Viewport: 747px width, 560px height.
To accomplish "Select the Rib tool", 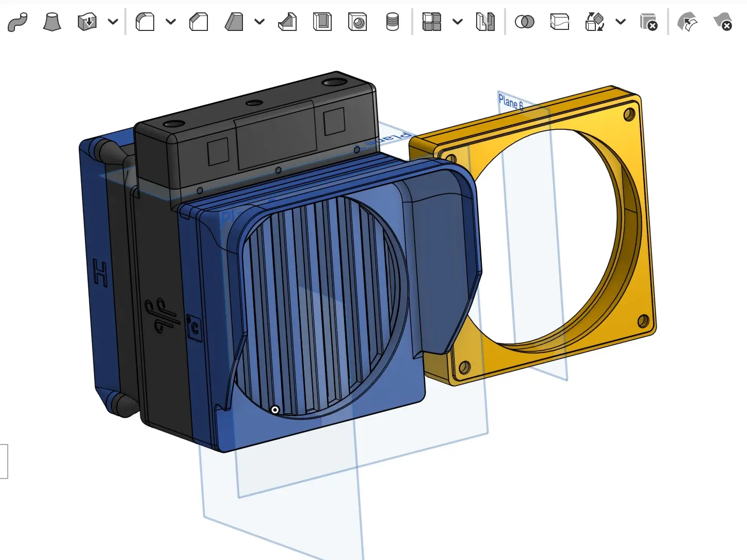I will pos(287,22).
